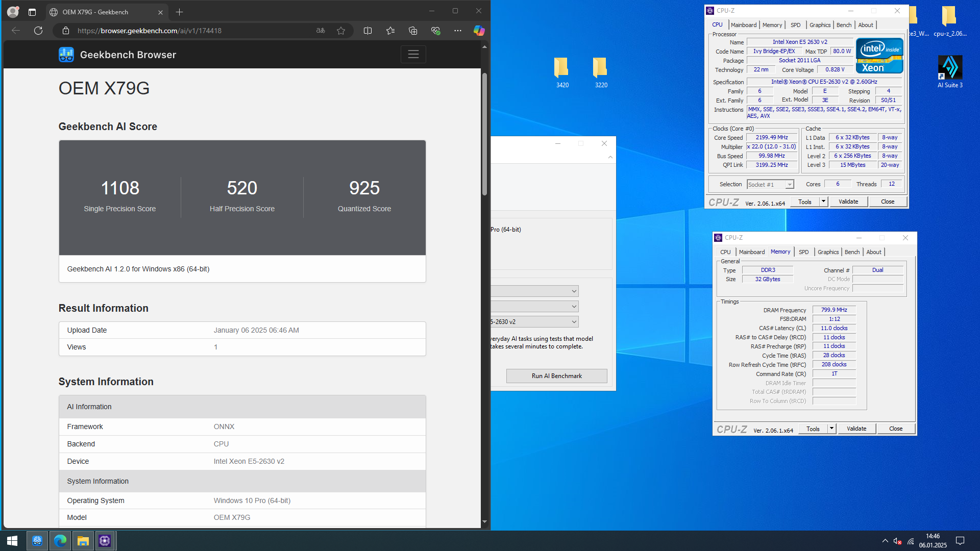980x551 pixels.
Task: Click Tools button in top CPU-Z window
Action: coord(805,202)
